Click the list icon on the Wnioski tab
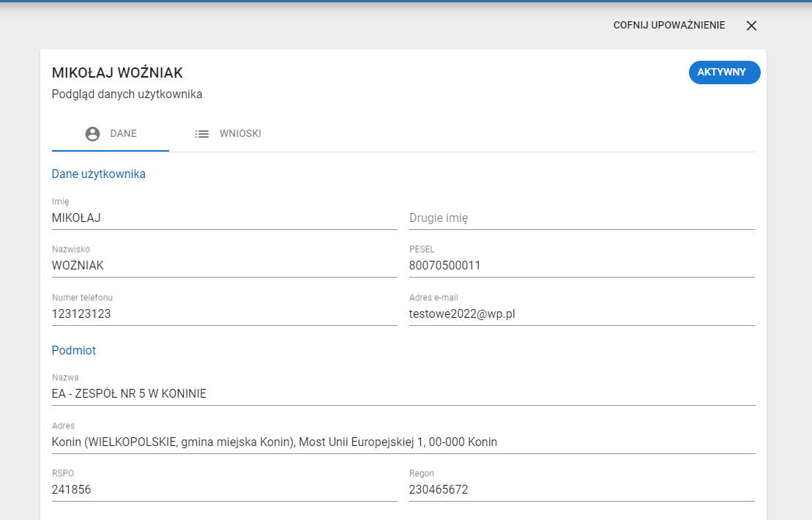812x520 pixels. click(x=202, y=134)
